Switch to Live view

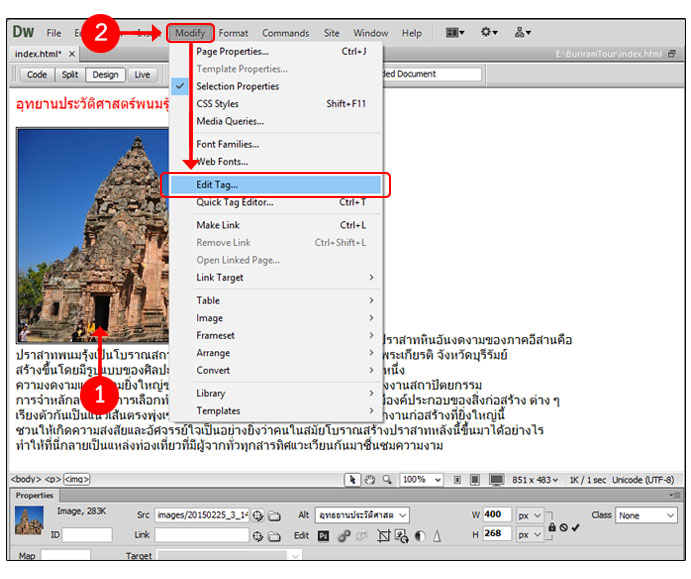(x=142, y=75)
